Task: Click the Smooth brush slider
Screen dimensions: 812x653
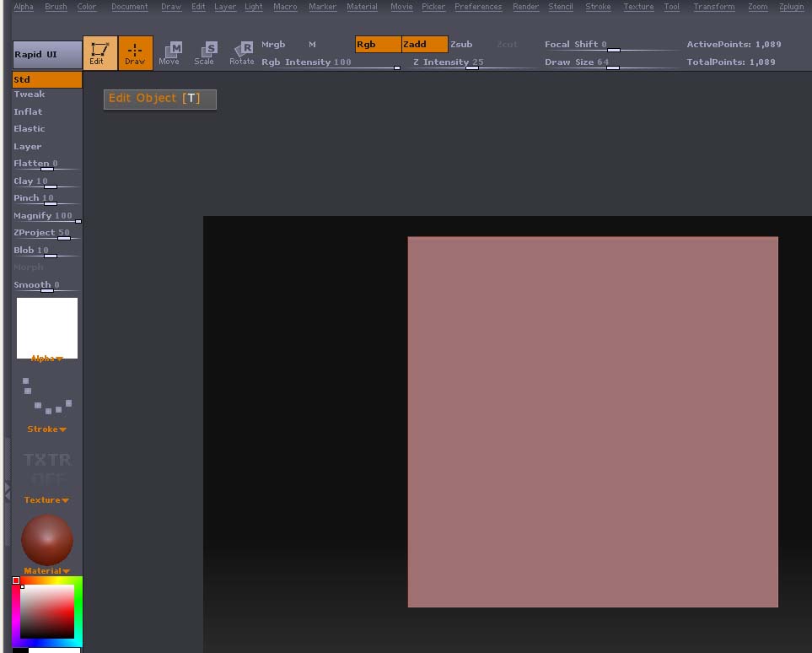Action: pos(46,285)
